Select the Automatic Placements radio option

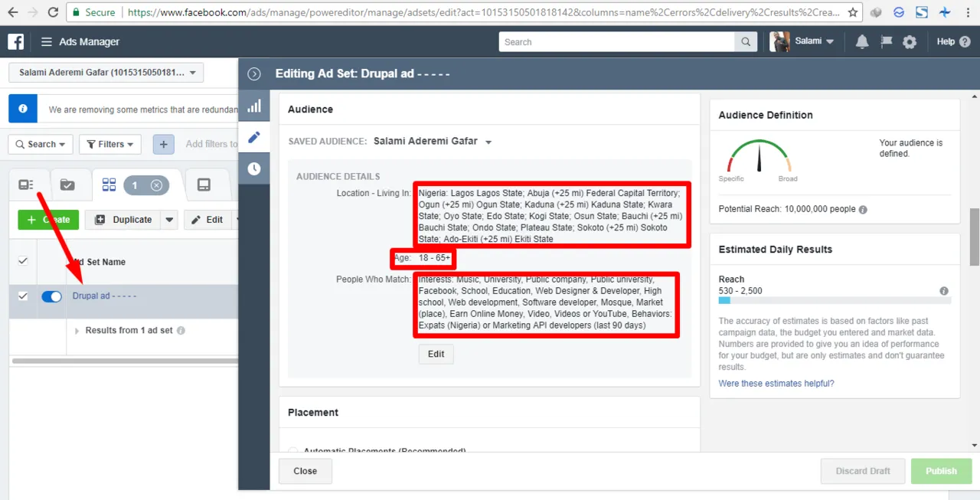click(x=293, y=451)
